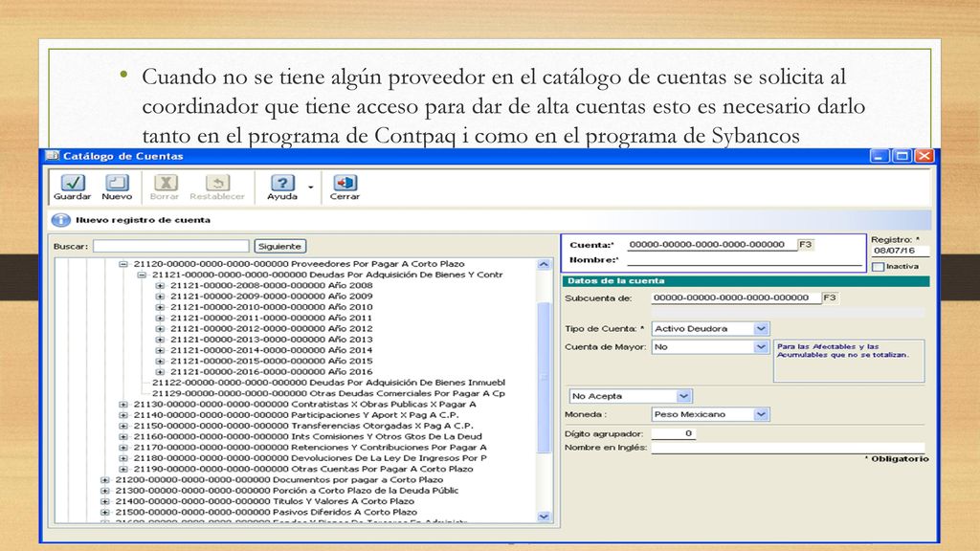980x551 pixels.
Task: Expand the 21150 Transferencias Otorgadas node
Action: pyautogui.click(x=123, y=426)
